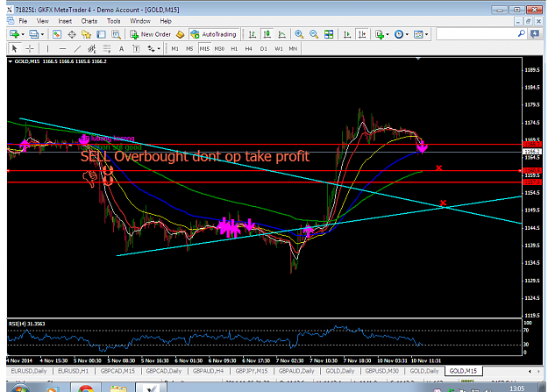Open Chrome from the Windows taskbar

[86, 388]
